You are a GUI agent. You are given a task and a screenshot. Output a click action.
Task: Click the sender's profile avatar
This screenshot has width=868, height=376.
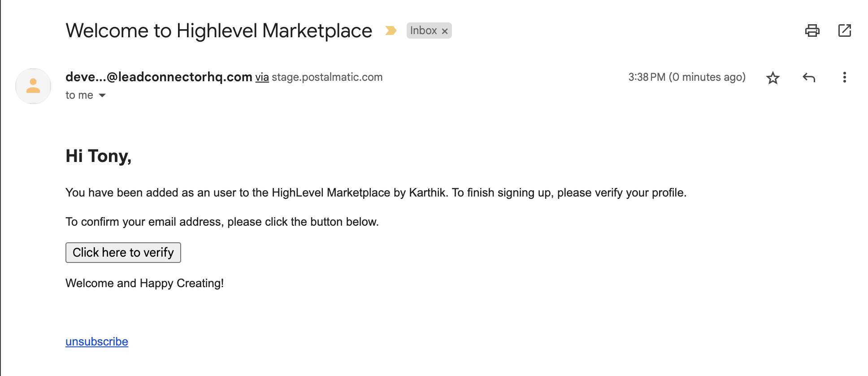pos(33,86)
